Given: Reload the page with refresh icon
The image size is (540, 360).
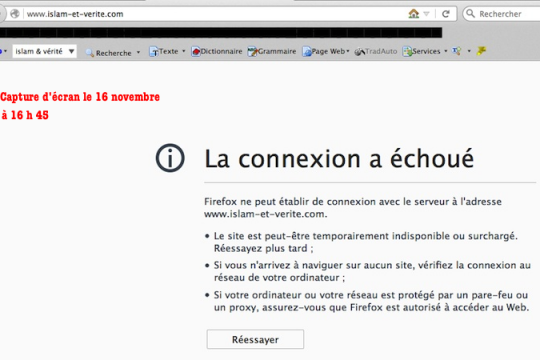Looking at the screenshot, I should (x=446, y=14).
